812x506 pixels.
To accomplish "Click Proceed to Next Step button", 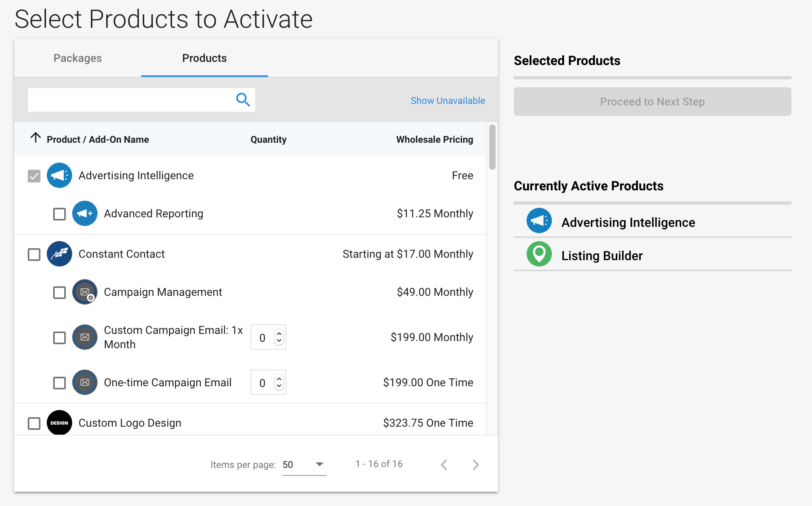I will click(x=652, y=102).
